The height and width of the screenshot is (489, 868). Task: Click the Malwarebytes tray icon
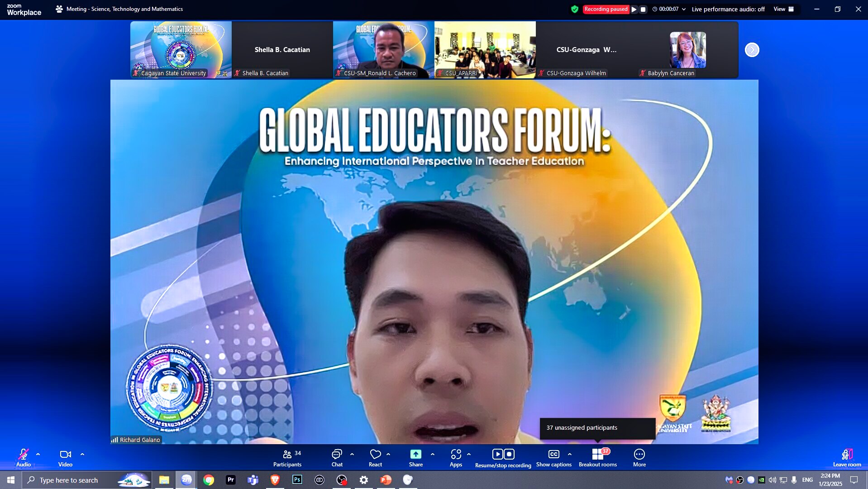(x=729, y=480)
